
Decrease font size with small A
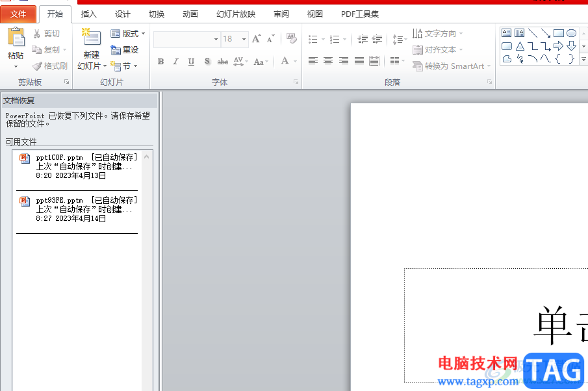[270, 38]
